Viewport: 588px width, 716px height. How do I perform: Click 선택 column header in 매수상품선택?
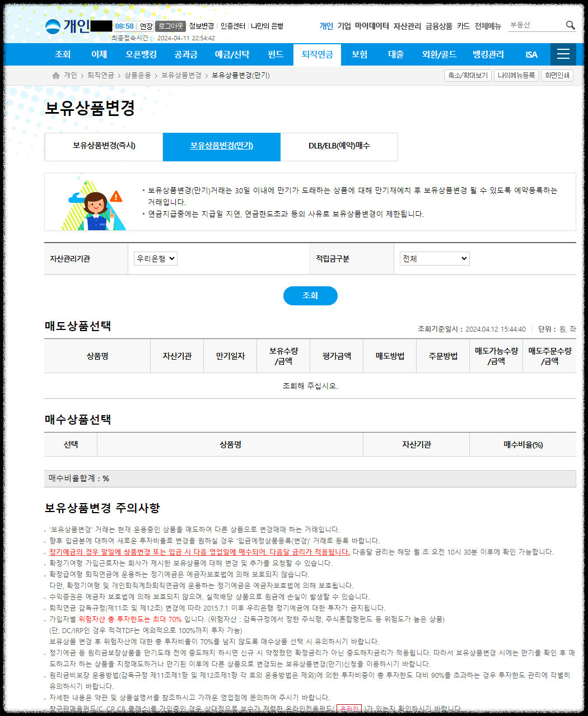tap(71, 445)
